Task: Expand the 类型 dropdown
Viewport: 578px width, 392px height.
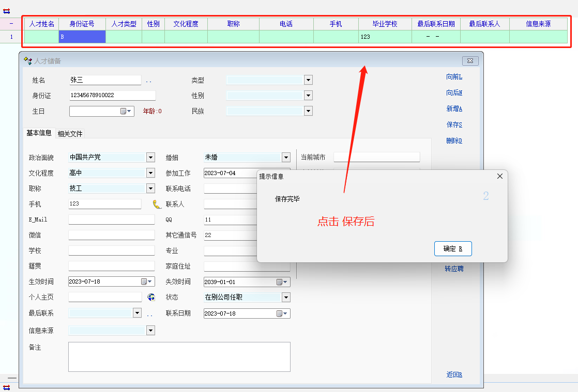Action: [x=308, y=80]
